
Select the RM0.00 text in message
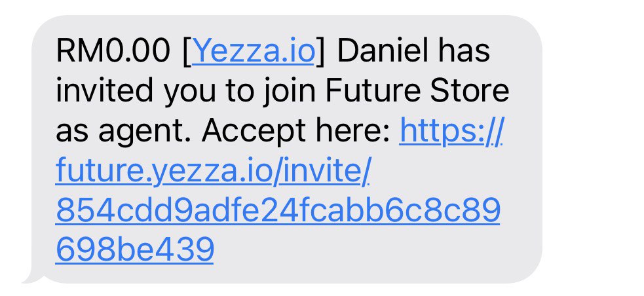(x=113, y=51)
